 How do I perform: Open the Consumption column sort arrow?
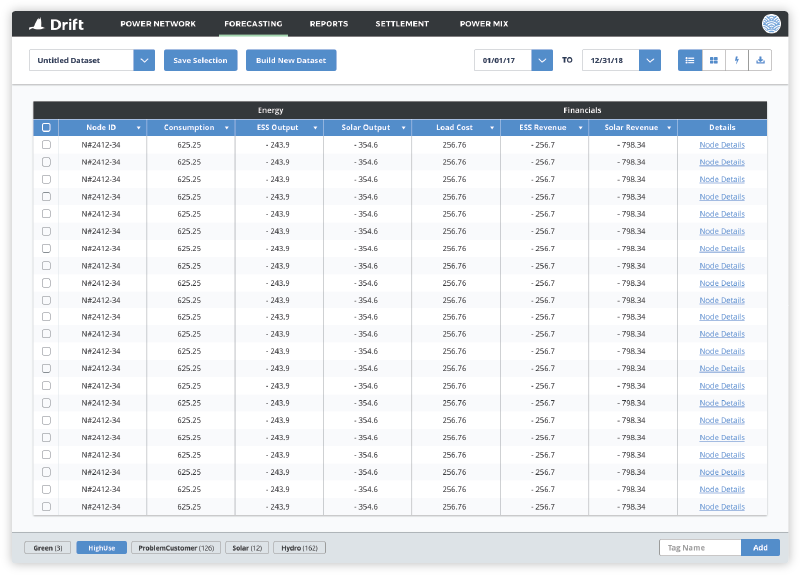click(x=227, y=128)
